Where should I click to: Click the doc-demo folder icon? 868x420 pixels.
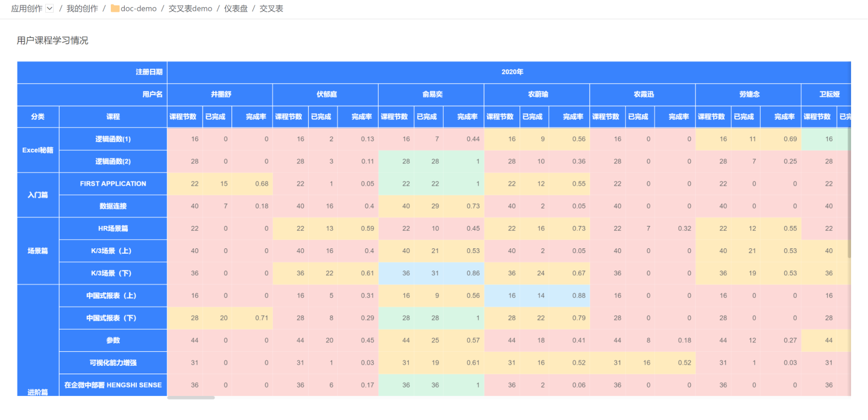(x=115, y=9)
